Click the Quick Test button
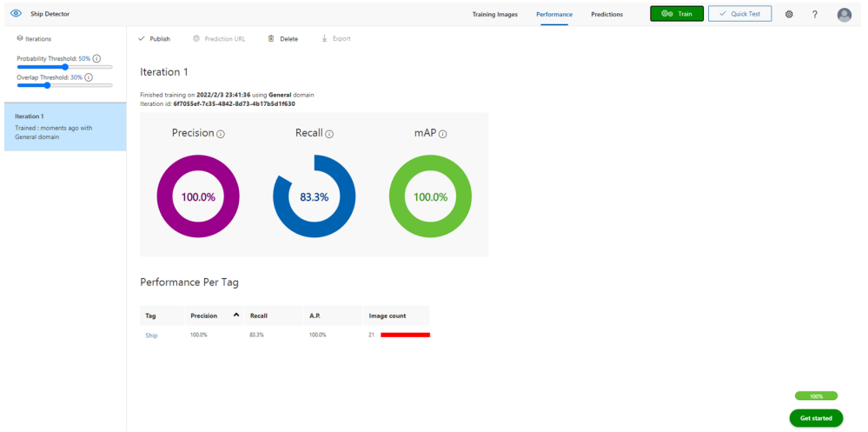The height and width of the screenshot is (432, 868). (739, 14)
